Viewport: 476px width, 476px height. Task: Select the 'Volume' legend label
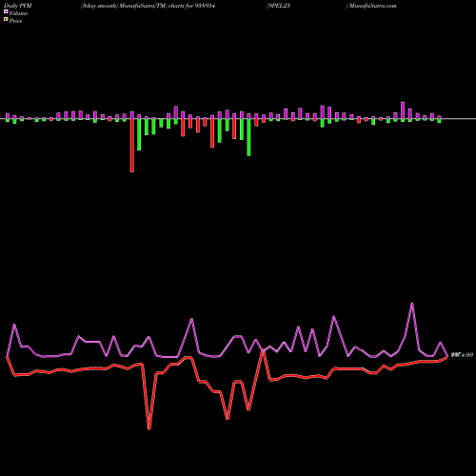[18, 13]
